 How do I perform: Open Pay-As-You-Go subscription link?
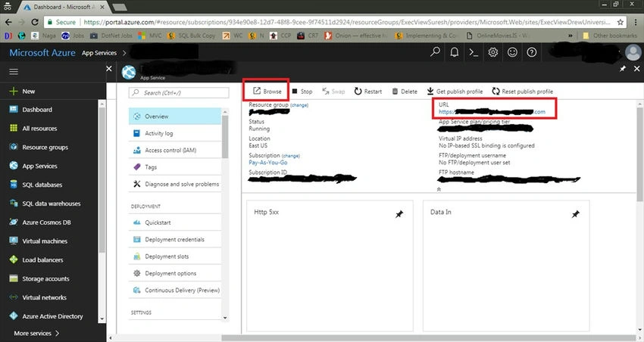[x=267, y=163]
